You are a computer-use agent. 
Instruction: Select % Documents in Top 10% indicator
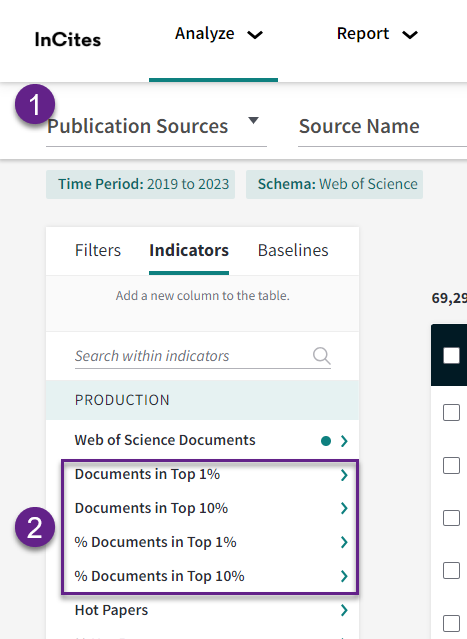[160, 576]
